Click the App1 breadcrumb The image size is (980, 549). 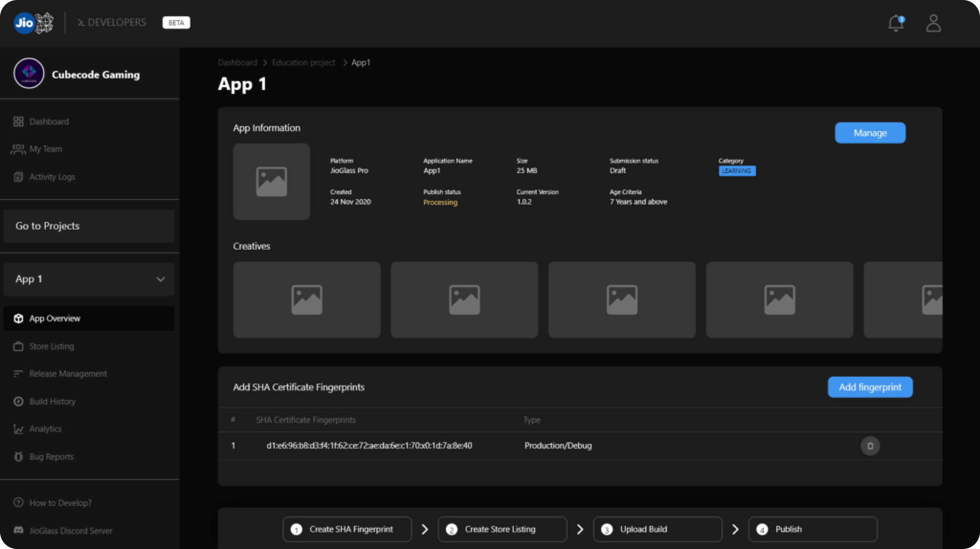click(361, 63)
